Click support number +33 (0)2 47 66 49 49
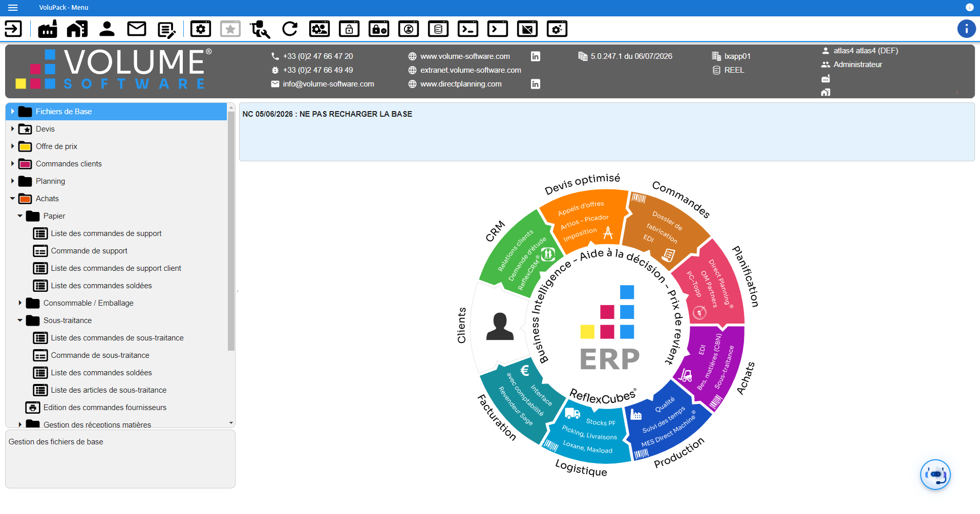 click(318, 70)
